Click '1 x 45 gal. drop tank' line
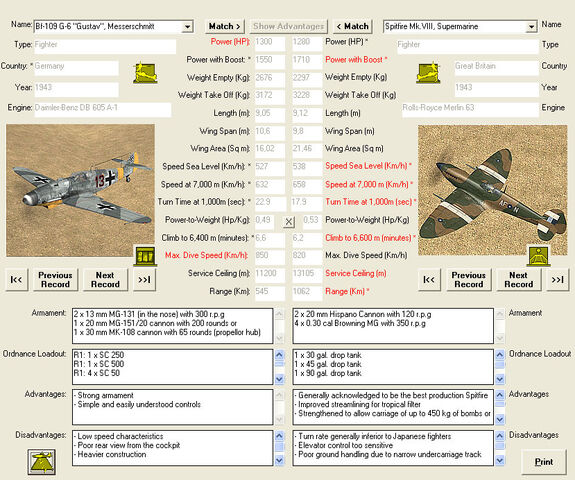Viewport: 575px width, 480px height. [328, 364]
